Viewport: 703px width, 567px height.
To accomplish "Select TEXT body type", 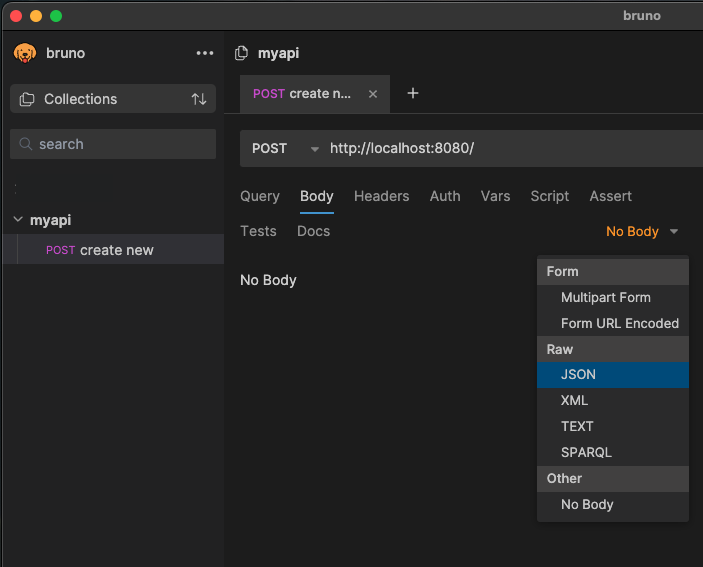I will click(612, 426).
